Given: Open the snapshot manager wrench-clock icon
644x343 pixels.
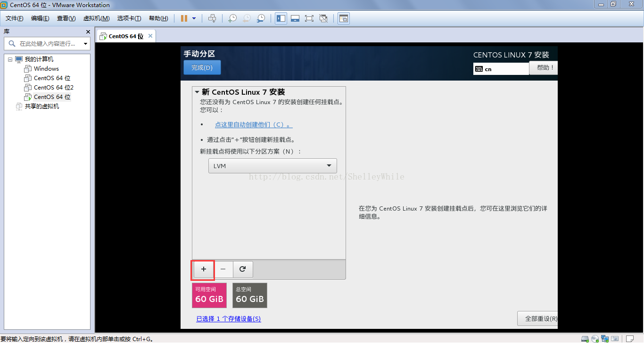Looking at the screenshot, I should coord(261,18).
